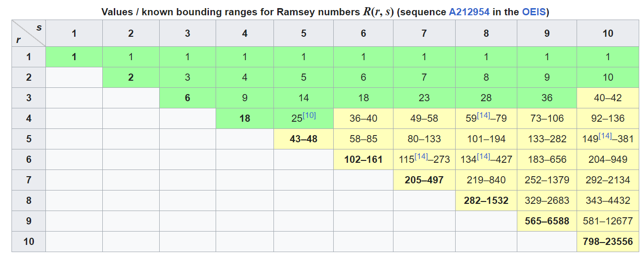The image size is (644, 254).
Task: Open the A212954 sequence link
Action: pos(469,12)
